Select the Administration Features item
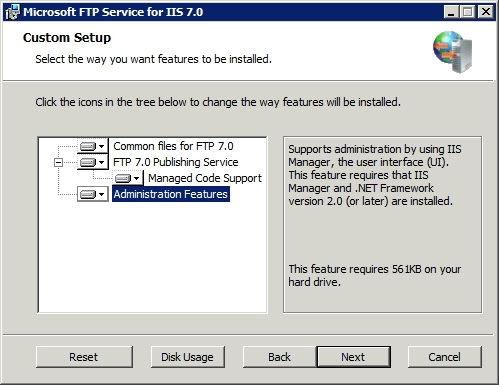This screenshot has height=385, width=499. point(171,194)
